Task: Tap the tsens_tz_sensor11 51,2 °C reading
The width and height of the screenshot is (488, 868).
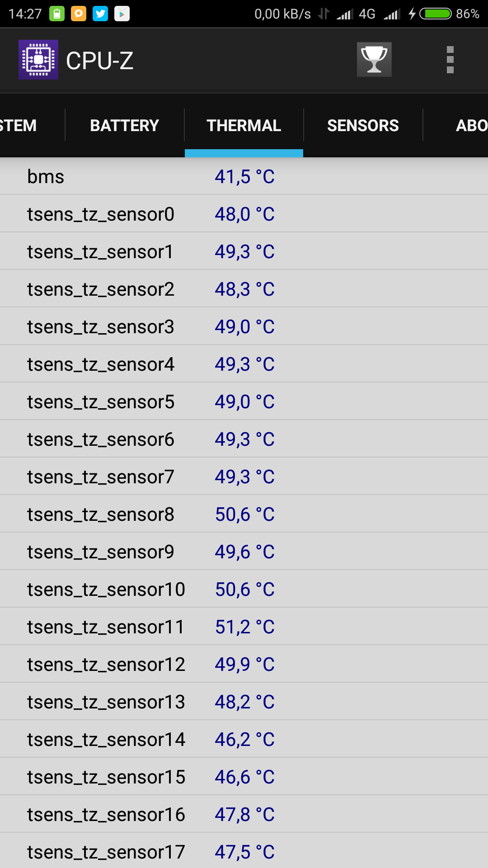Action: click(244, 627)
